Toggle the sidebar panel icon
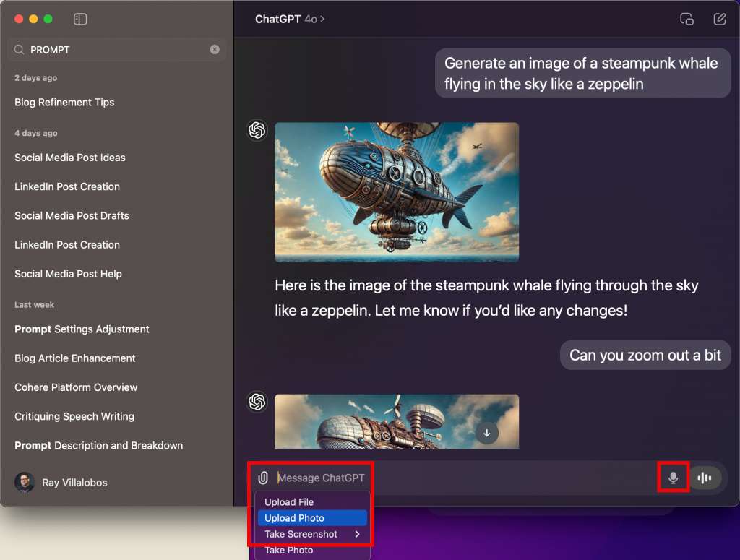This screenshot has width=740, height=560. point(80,20)
